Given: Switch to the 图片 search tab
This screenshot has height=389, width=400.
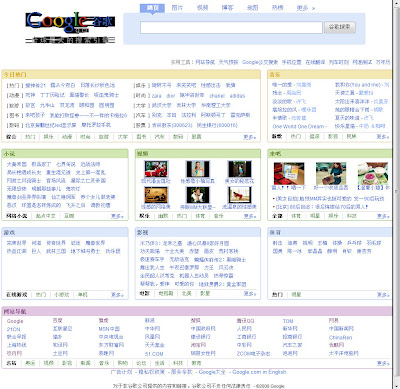Looking at the screenshot, I should point(177,7).
